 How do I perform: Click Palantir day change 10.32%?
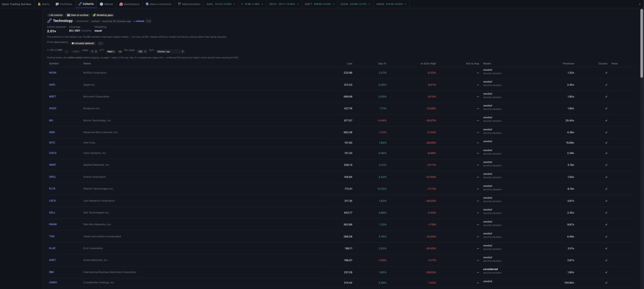pos(382,189)
